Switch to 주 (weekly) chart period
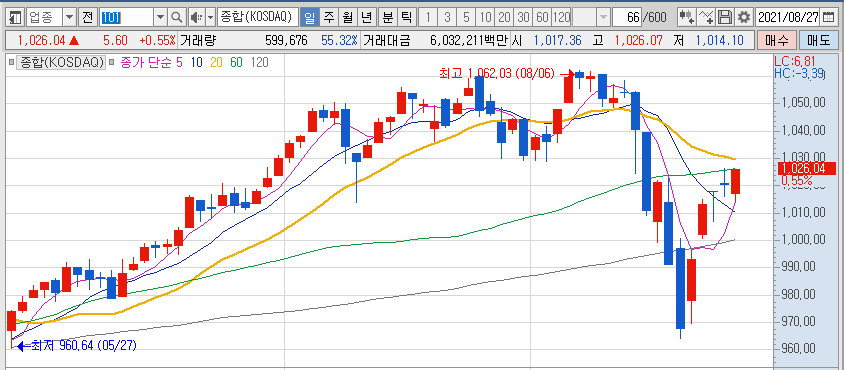 328,18
